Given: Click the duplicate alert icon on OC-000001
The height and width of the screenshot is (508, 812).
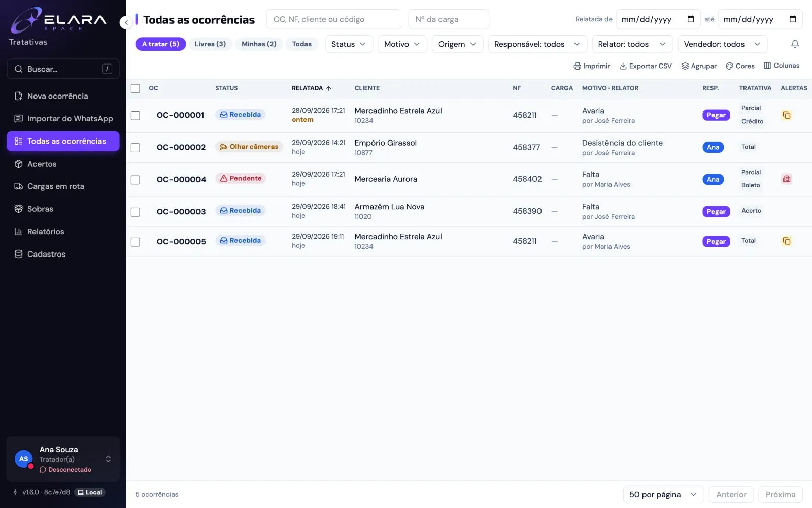Looking at the screenshot, I should click(786, 115).
